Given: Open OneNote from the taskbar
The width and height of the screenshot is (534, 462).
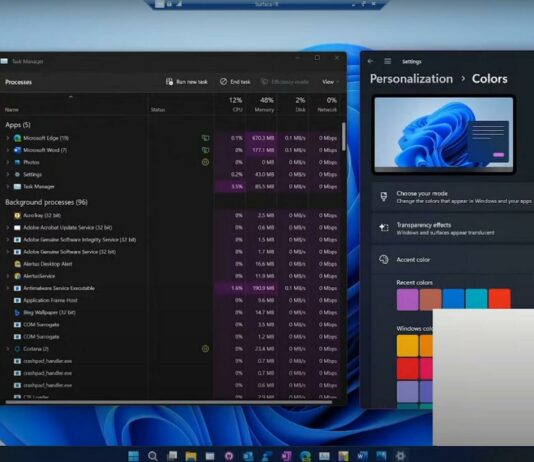Looking at the screenshot, I should coord(286,456).
